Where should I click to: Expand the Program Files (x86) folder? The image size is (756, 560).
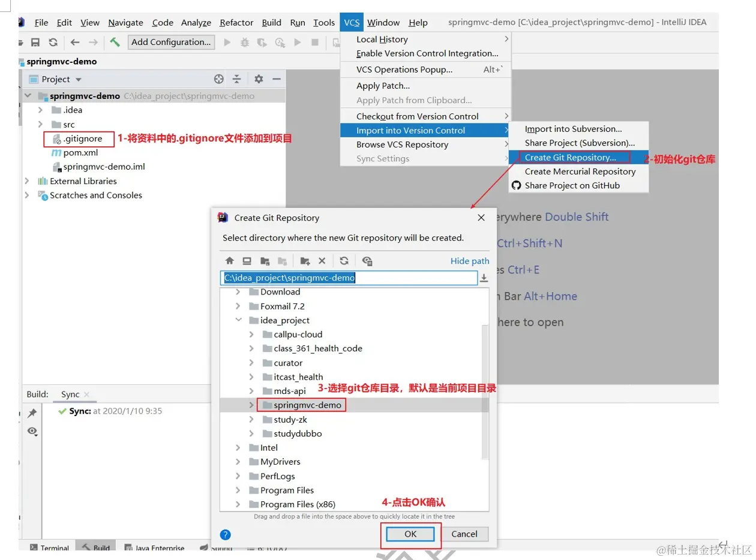pos(238,504)
